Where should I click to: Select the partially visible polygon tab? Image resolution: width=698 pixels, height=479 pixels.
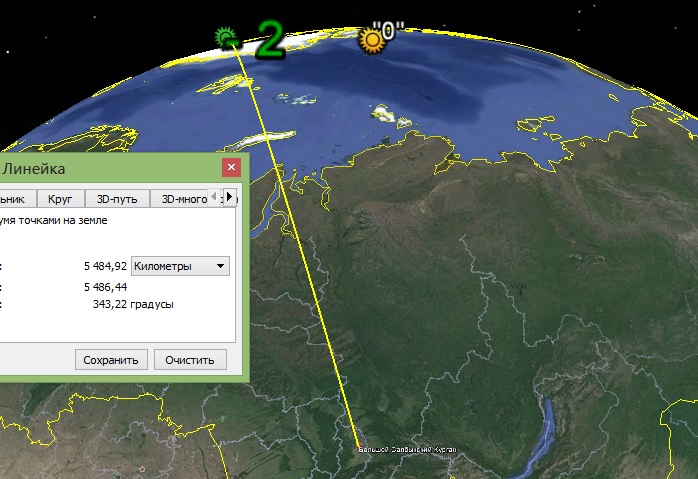[17, 199]
